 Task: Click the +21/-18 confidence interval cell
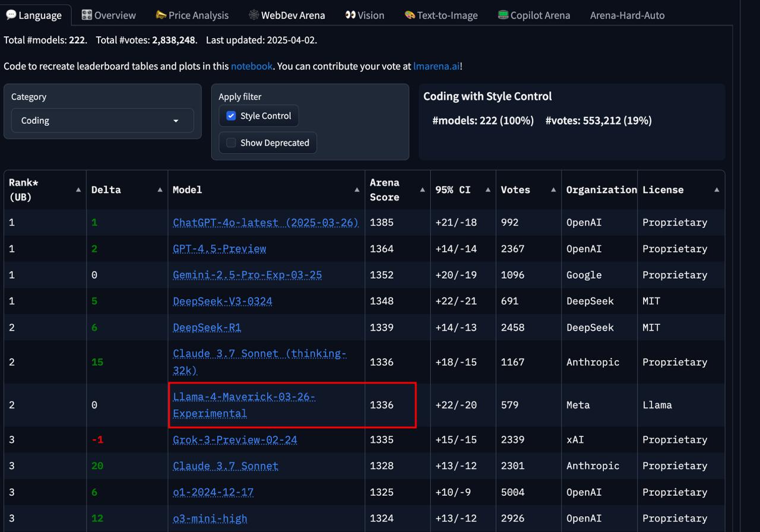click(463, 223)
